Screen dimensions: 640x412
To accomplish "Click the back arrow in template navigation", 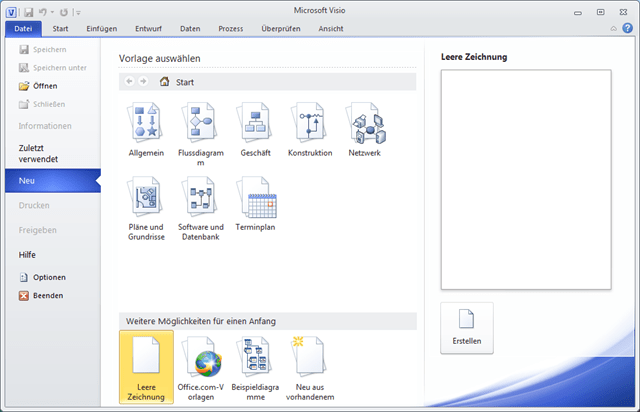I will tap(129, 81).
